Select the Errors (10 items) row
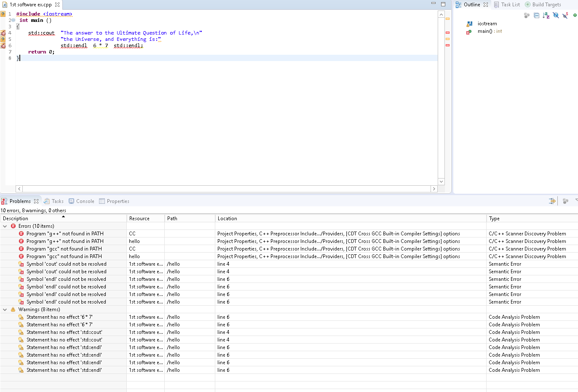The image size is (578, 392). pyautogui.click(x=289, y=226)
